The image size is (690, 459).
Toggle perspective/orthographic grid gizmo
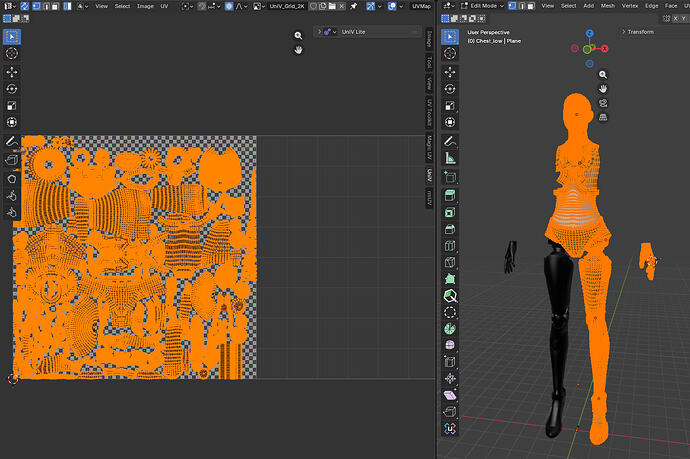pos(603,118)
